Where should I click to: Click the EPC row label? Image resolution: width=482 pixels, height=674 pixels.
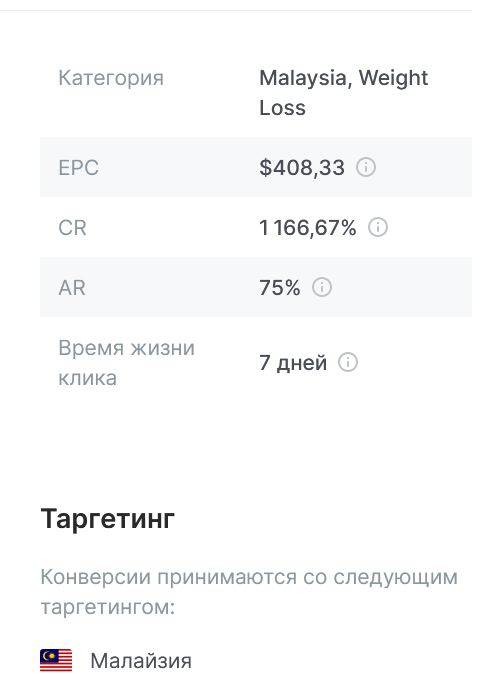coord(78,167)
